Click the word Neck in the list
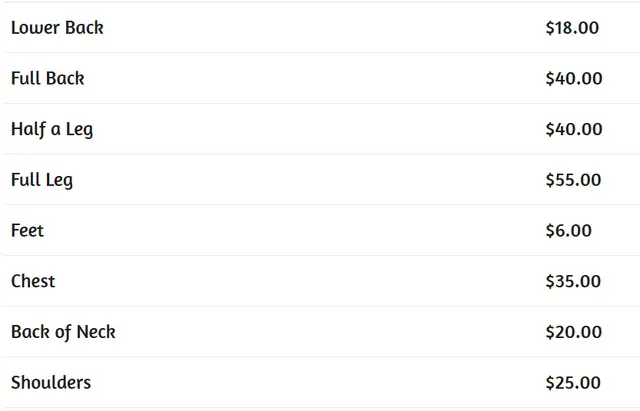 coord(96,331)
